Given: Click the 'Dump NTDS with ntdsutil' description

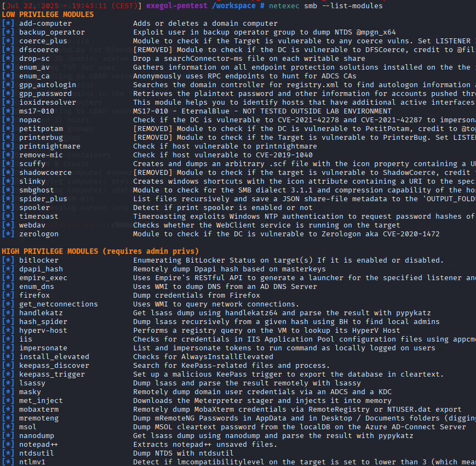Looking at the screenshot, I should pos(183,453).
